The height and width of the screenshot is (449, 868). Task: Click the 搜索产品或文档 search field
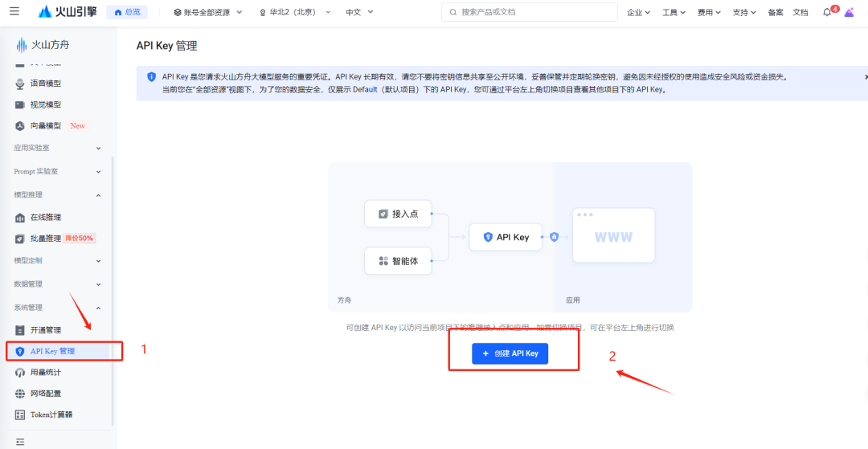(x=529, y=11)
